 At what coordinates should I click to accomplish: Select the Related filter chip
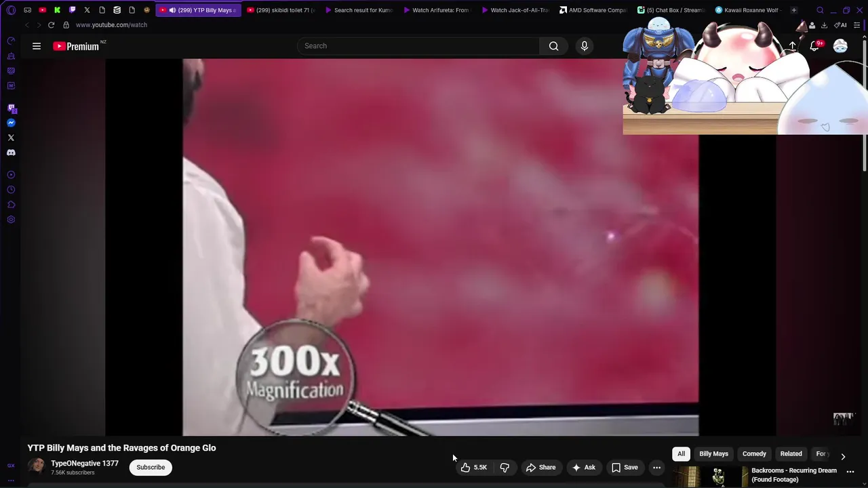tap(791, 454)
